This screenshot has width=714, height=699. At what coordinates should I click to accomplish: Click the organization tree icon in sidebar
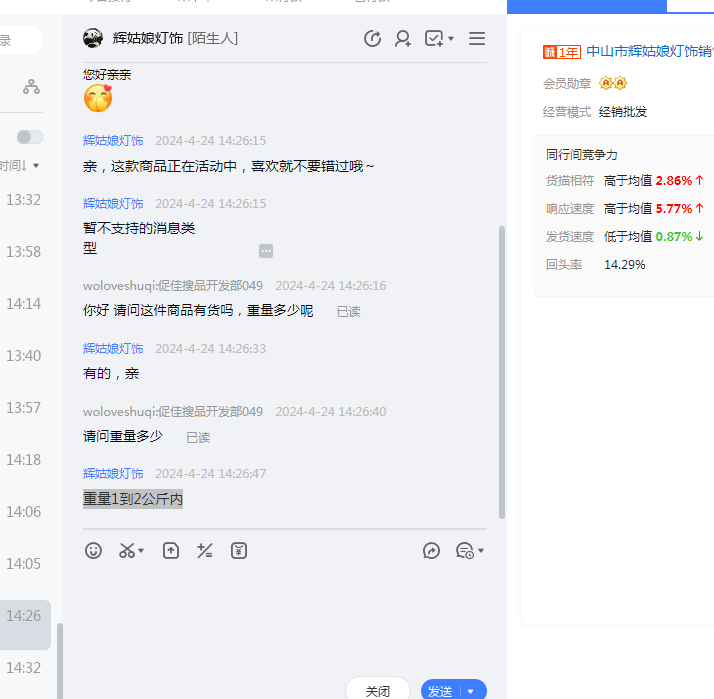click(x=31, y=87)
